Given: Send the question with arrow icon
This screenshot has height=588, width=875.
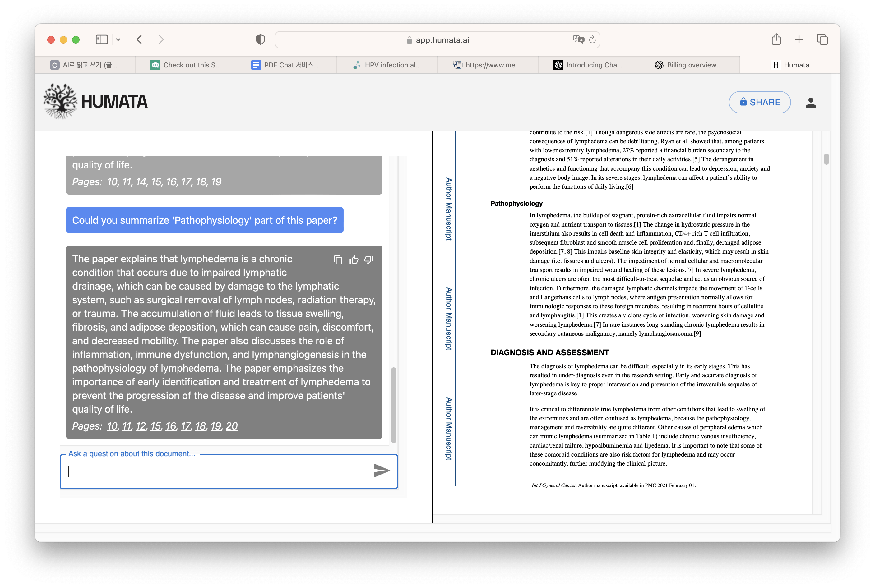Looking at the screenshot, I should click(x=381, y=470).
